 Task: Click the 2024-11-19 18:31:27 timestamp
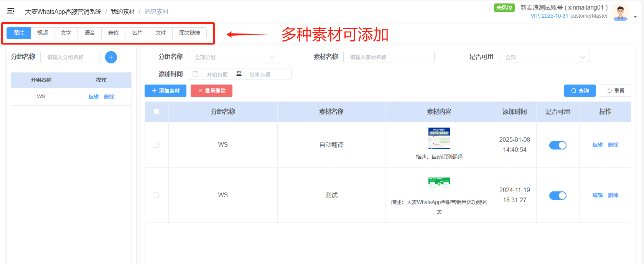pyautogui.click(x=515, y=195)
